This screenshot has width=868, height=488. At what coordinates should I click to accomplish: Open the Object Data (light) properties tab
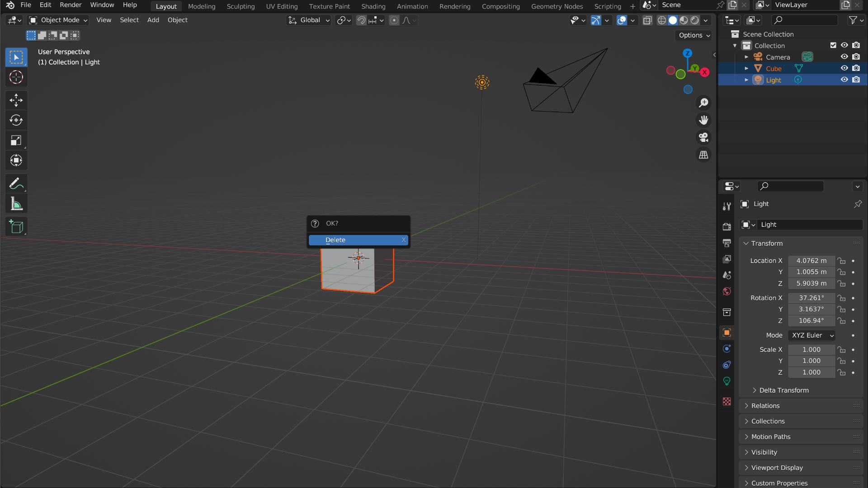(726, 381)
